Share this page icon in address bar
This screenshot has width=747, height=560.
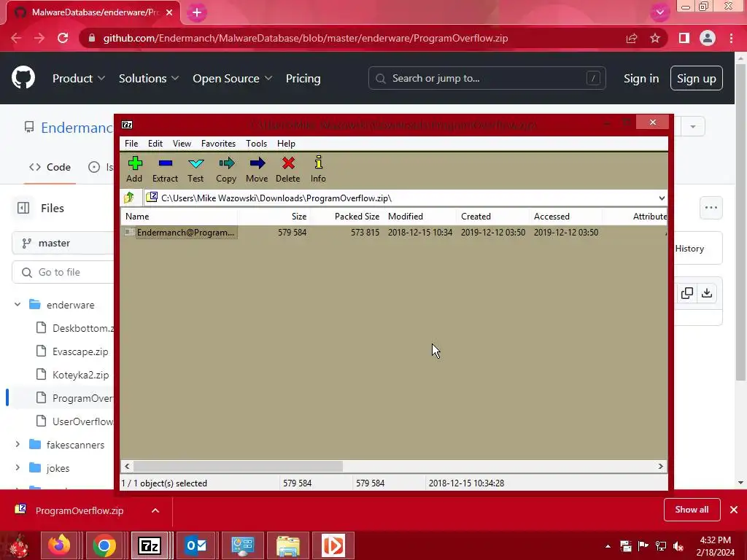tap(632, 38)
